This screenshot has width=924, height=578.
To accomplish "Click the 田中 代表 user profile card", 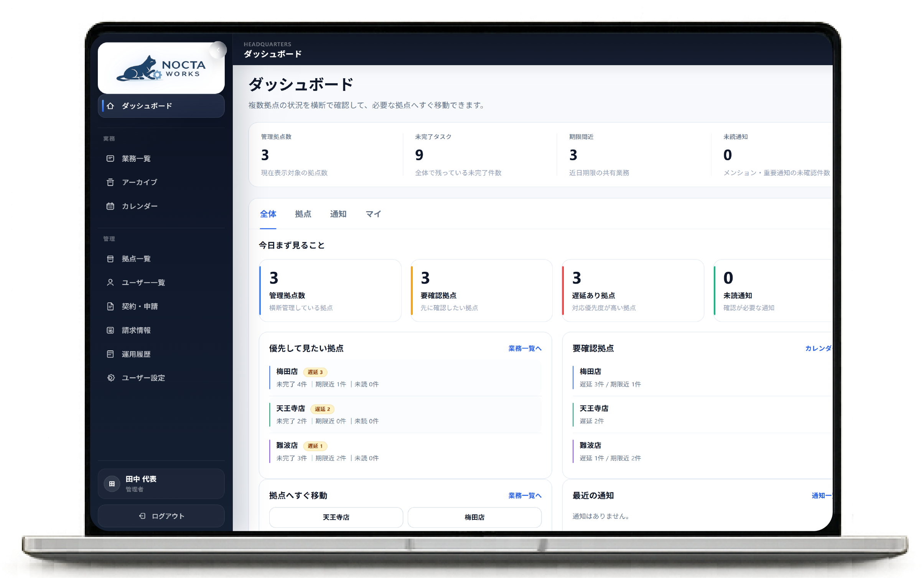I will [x=161, y=484].
